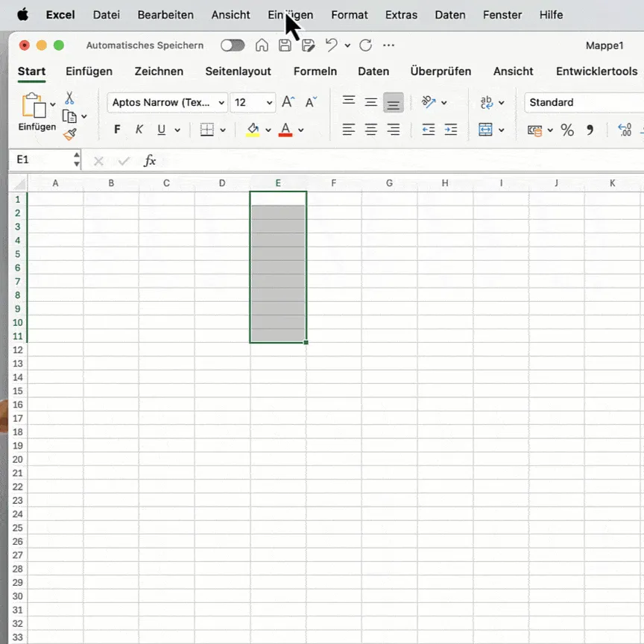Toggle the Automatisches Speichern switch
The image size is (644, 644).
pos(233,45)
